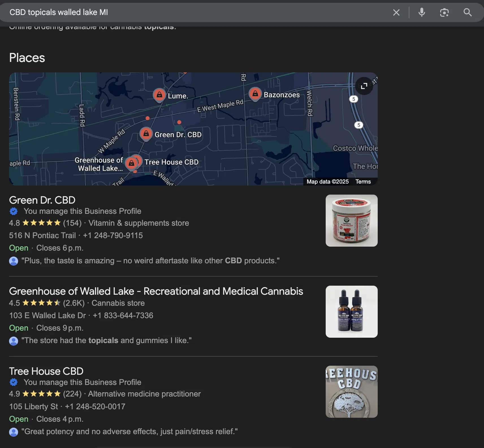Click address 105 Liberty St
484x448 pixels.
pyautogui.click(x=33, y=406)
